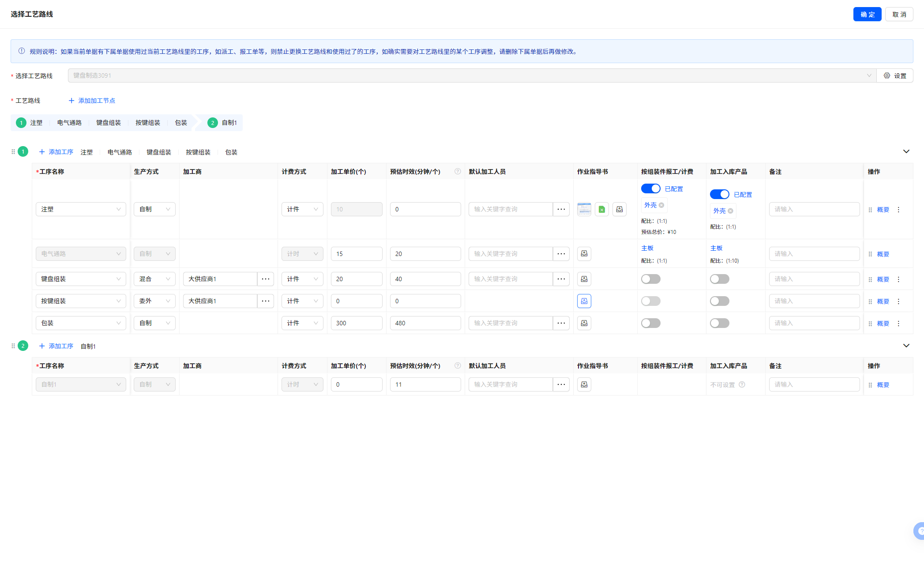Click 确定 confirm button
Viewport: 924px width, 561px height.
[867, 14]
